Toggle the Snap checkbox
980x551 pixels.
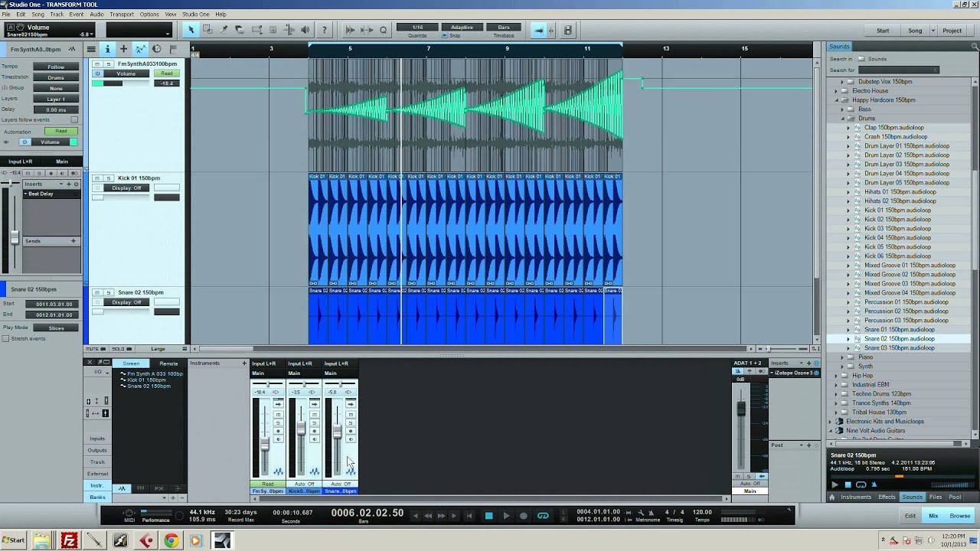[x=446, y=36]
